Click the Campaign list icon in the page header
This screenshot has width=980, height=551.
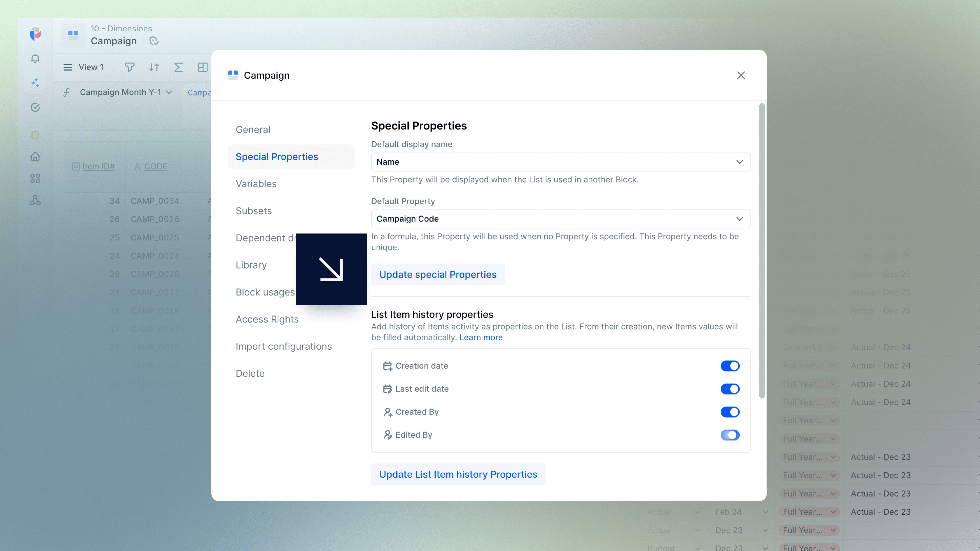coord(73,35)
